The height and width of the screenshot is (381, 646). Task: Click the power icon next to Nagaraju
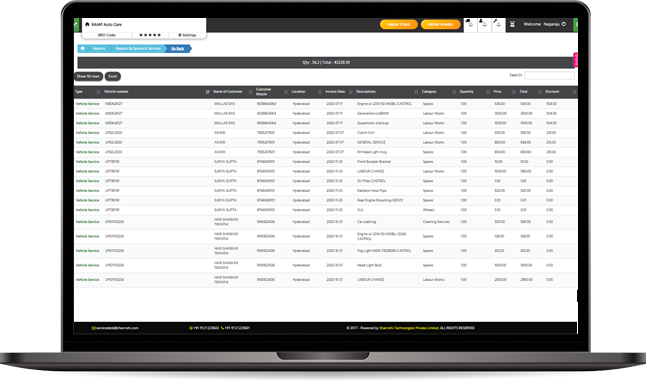(x=564, y=24)
